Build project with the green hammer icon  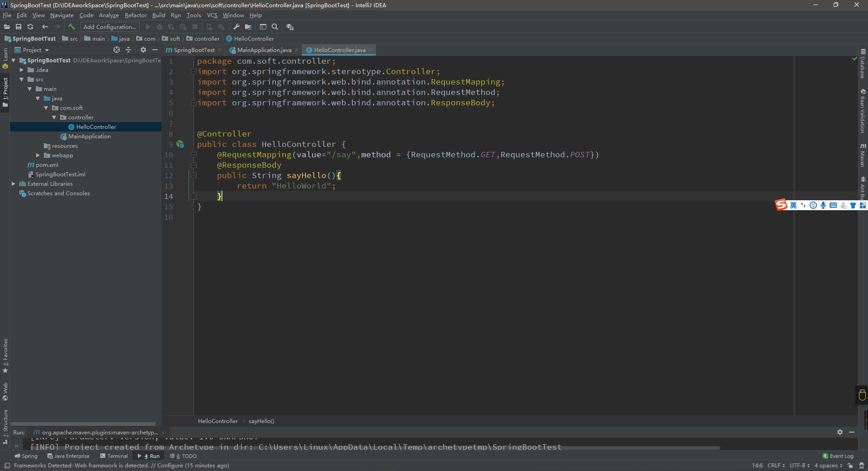[x=71, y=27]
